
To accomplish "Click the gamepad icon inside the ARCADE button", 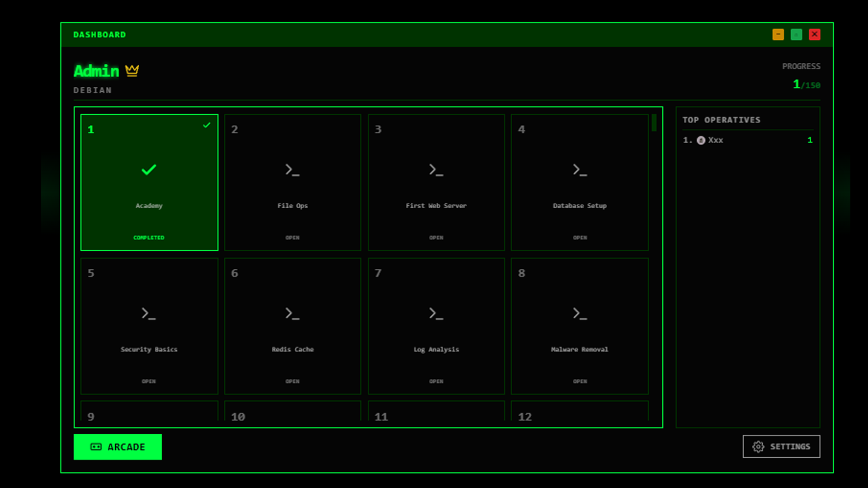I will [95, 447].
